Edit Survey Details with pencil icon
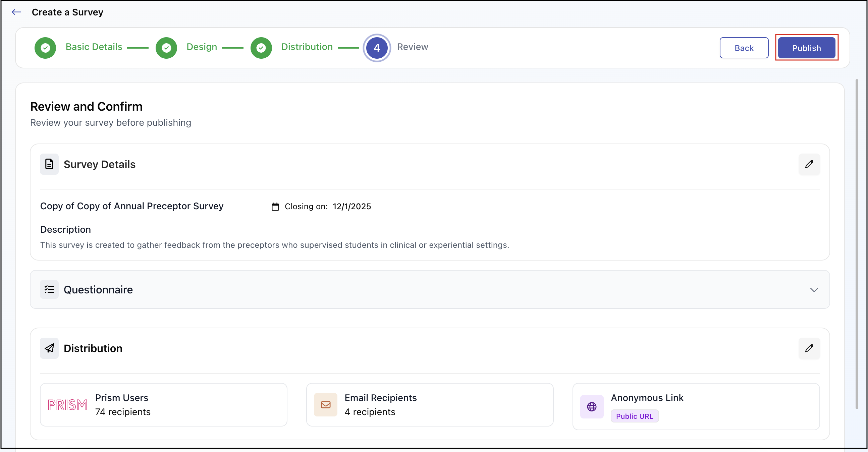The height and width of the screenshot is (452, 868). point(809,164)
